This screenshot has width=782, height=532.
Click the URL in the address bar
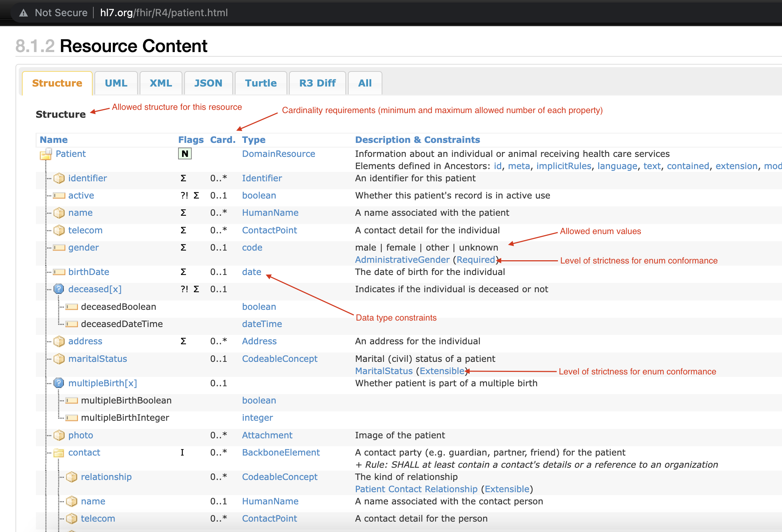[x=164, y=13]
